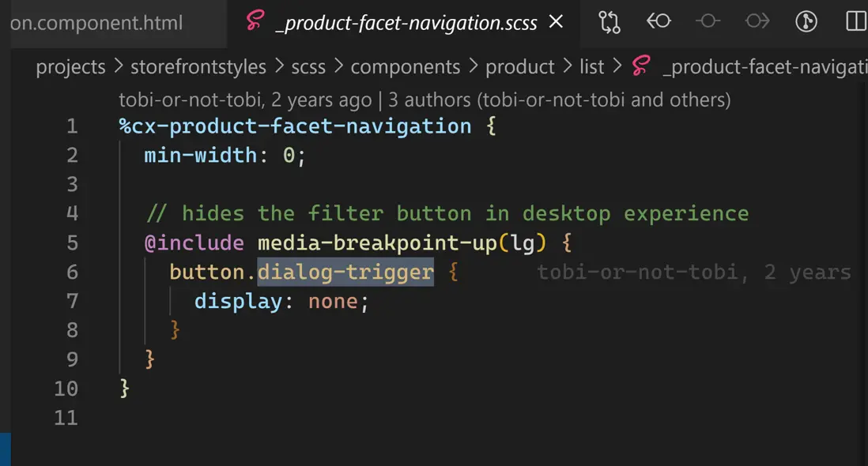This screenshot has width=868, height=466.
Task: Click the none value on line 7
Action: [333, 302]
